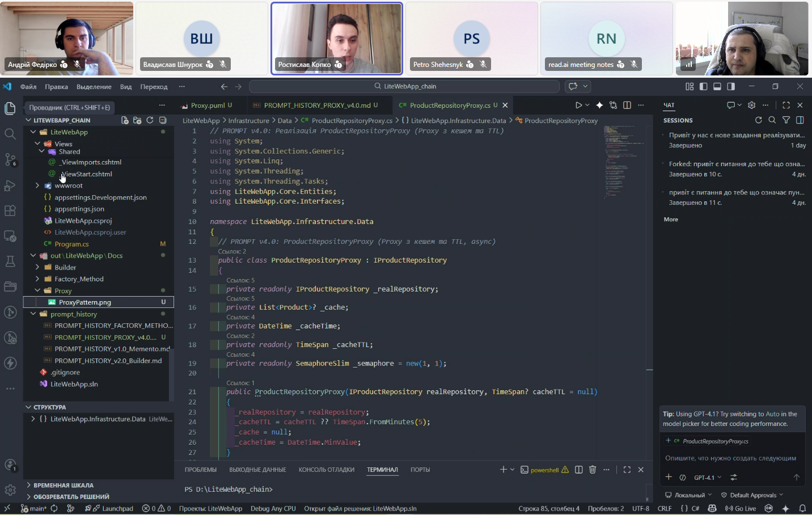Refresh the chat sessions list
The image size is (812, 515).
[x=759, y=120]
